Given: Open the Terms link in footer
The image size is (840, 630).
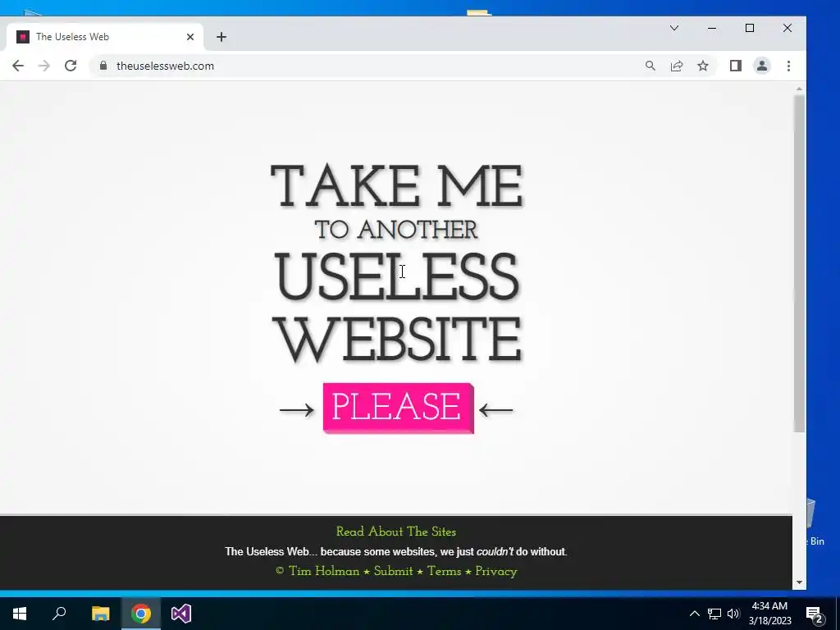Looking at the screenshot, I should 444,571.
